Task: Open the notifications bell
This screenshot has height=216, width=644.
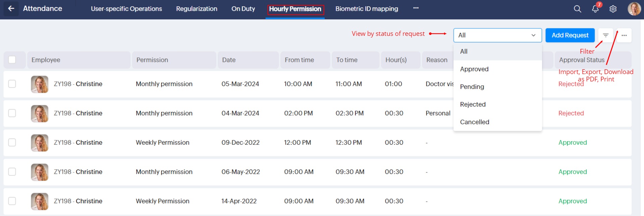Action: pyautogui.click(x=595, y=9)
